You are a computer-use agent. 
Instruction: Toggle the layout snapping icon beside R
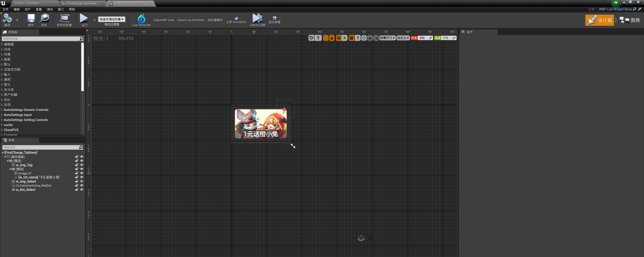[x=338, y=38]
